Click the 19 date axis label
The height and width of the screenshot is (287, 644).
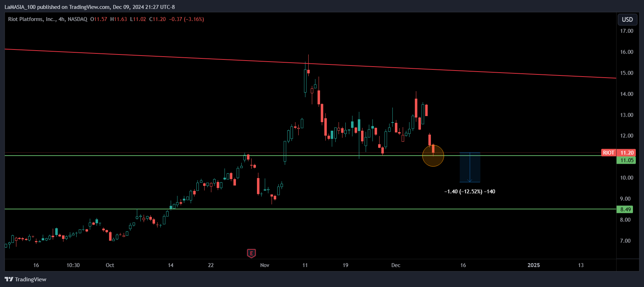tap(345, 265)
